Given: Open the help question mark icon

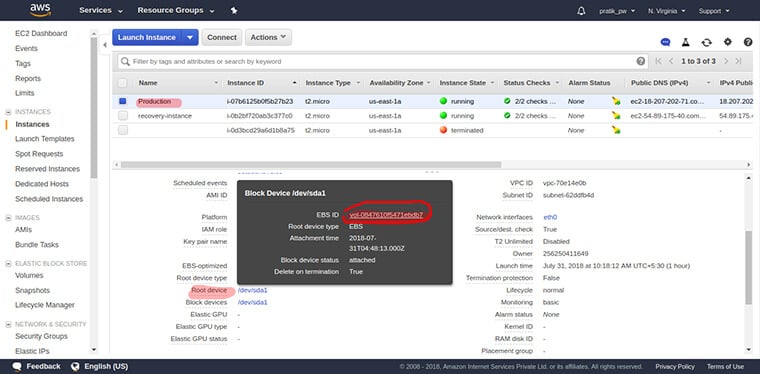Looking at the screenshot, I should pyautogui.click(x=748, y=42).
